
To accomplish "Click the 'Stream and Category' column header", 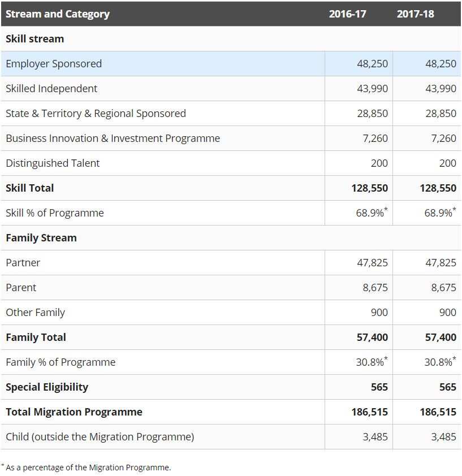I will tap(58, 14).
